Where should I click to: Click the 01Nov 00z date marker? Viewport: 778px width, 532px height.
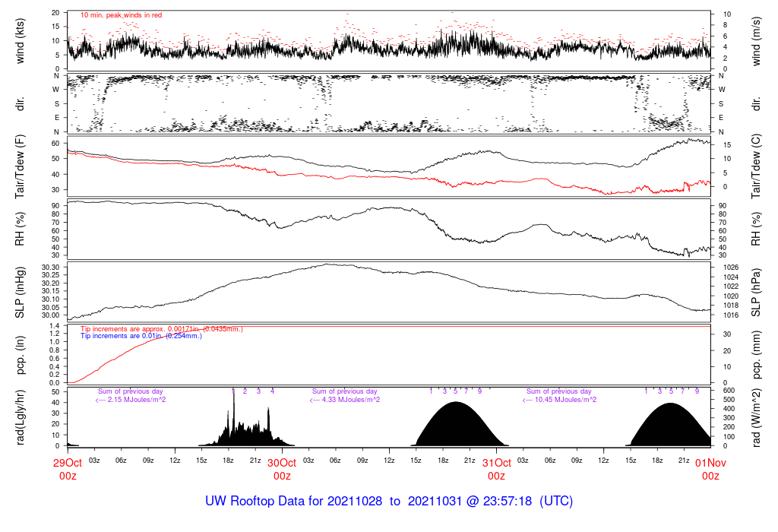(710, 469)
